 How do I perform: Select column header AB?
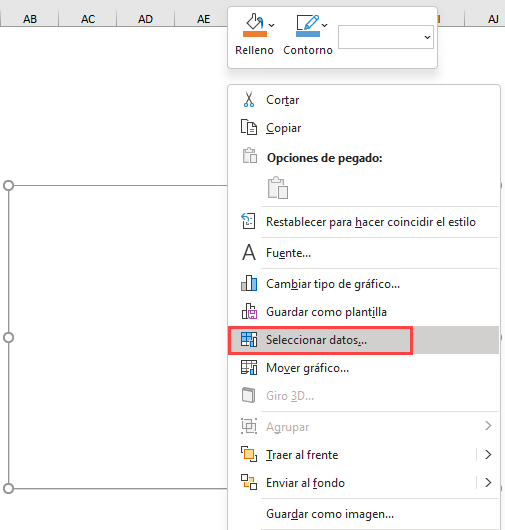pos(30,19)
